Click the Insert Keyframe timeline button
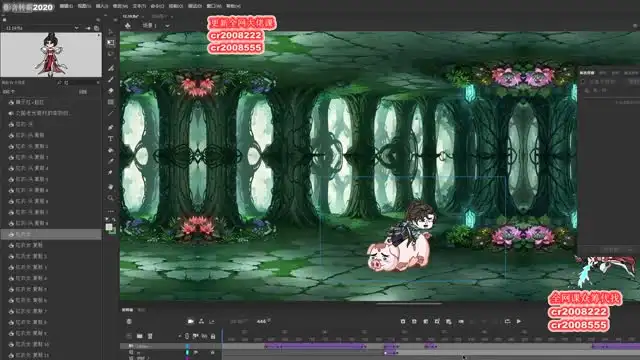Screen dimensions: 640x360 [x=403, y=322]
